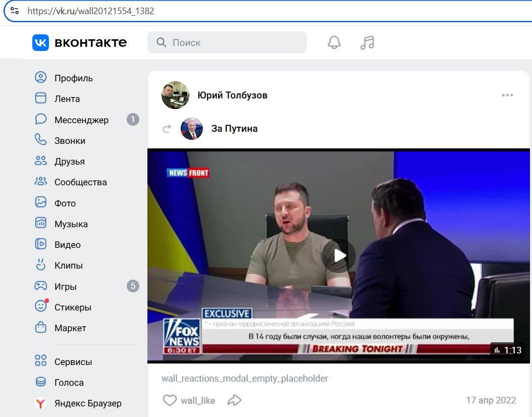Click the Фото picture icon
This screenshot has height=417, width=532.
click(41, 202)
